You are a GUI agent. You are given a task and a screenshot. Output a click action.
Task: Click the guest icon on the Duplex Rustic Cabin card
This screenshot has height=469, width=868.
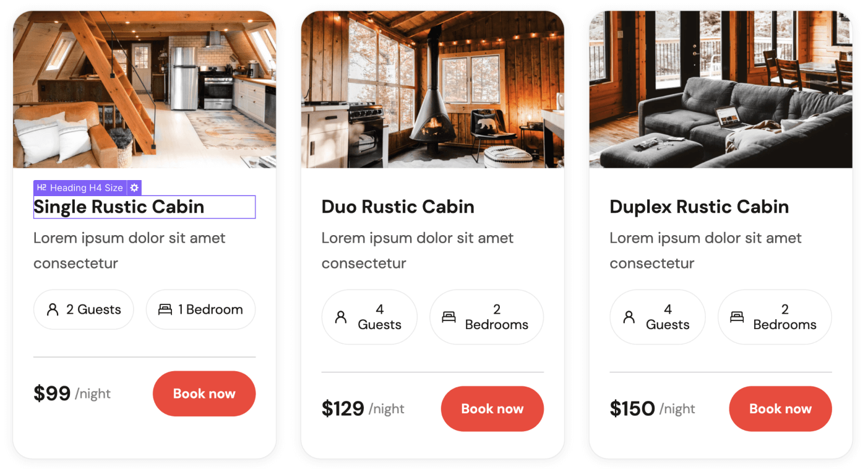click(629, 316)
